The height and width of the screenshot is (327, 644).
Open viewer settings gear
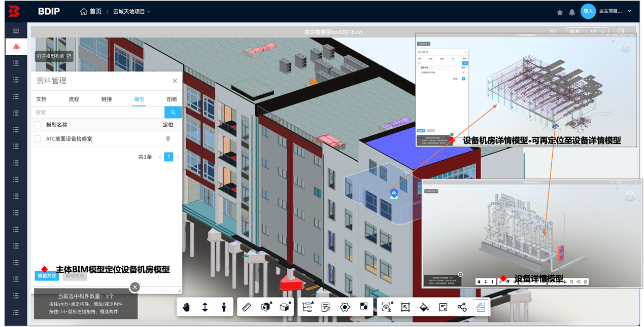point(345,307)
